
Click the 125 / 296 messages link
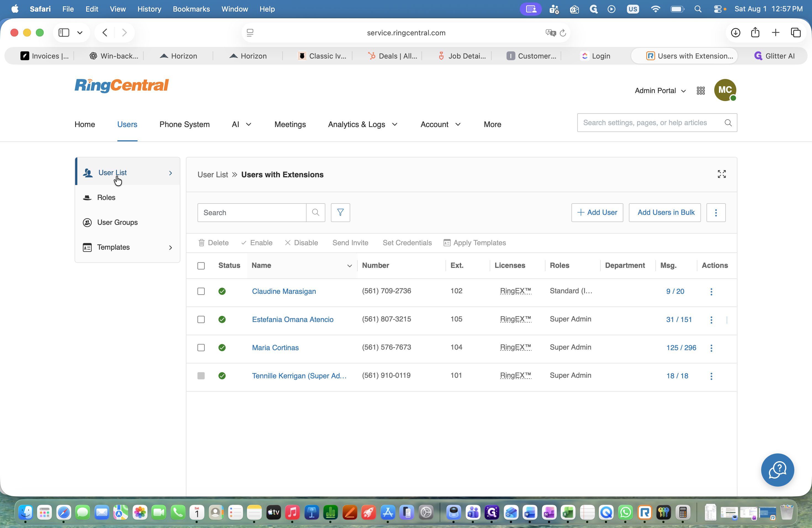point(681,348)
